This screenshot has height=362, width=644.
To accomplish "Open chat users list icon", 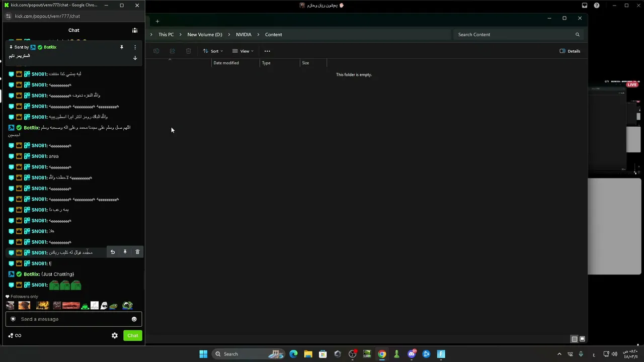I will (135, 30).
